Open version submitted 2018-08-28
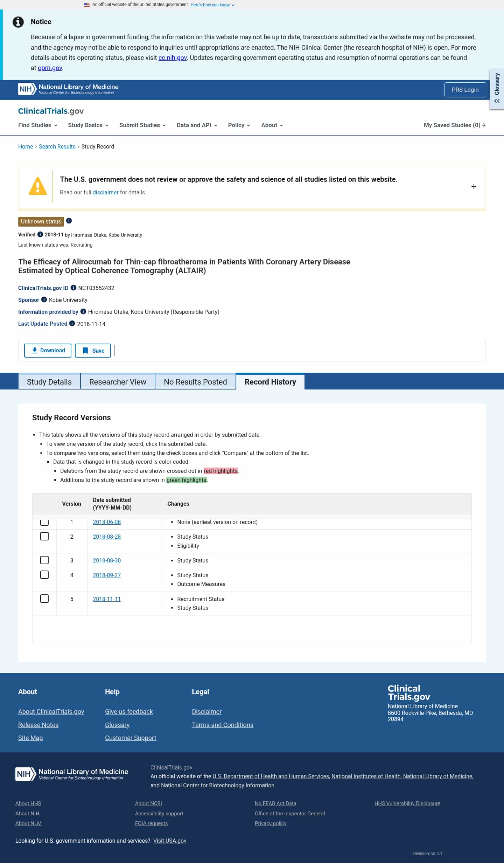The height and width of the screenshot is (863, 504). coord(107,537)
